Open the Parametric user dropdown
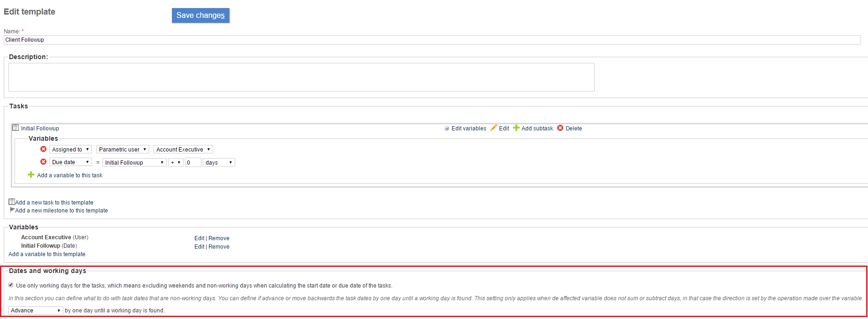 coord(123,150)
